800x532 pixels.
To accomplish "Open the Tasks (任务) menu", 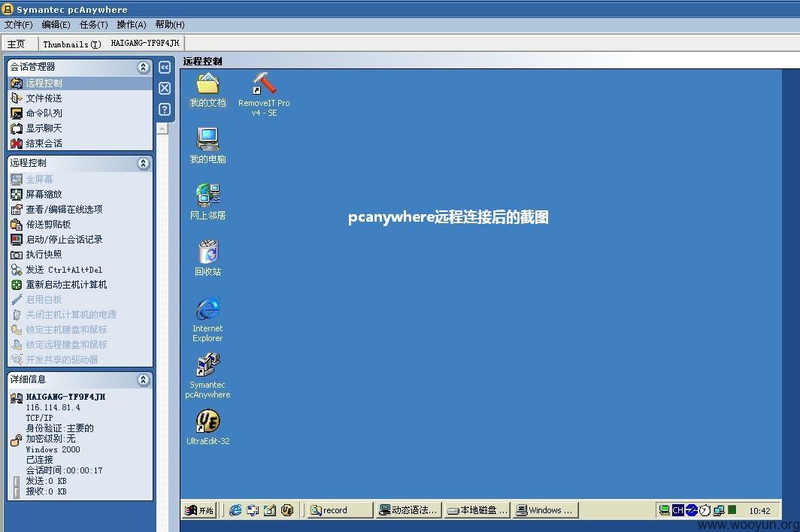I will click(94, 25).
